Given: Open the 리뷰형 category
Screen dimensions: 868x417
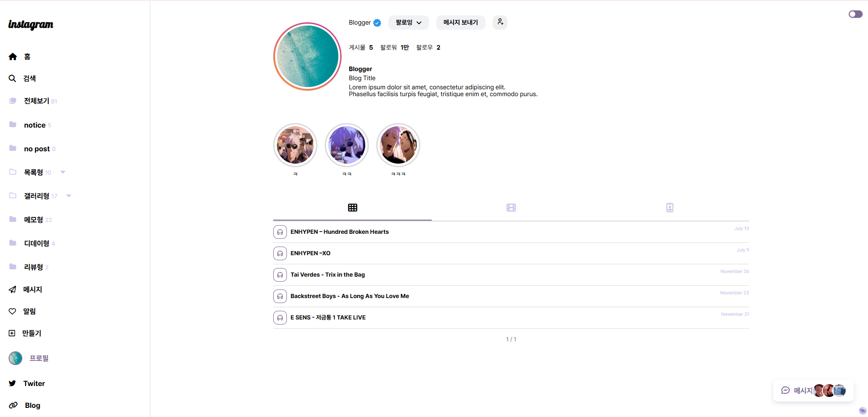Looking at the screenshot, I should coord(34,267).
